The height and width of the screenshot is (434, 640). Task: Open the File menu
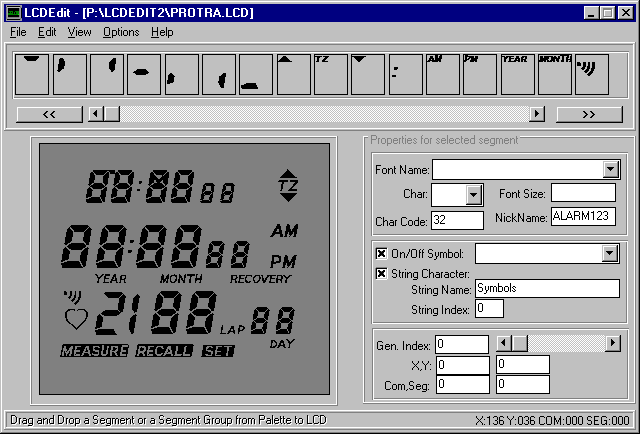click(18, 32)
